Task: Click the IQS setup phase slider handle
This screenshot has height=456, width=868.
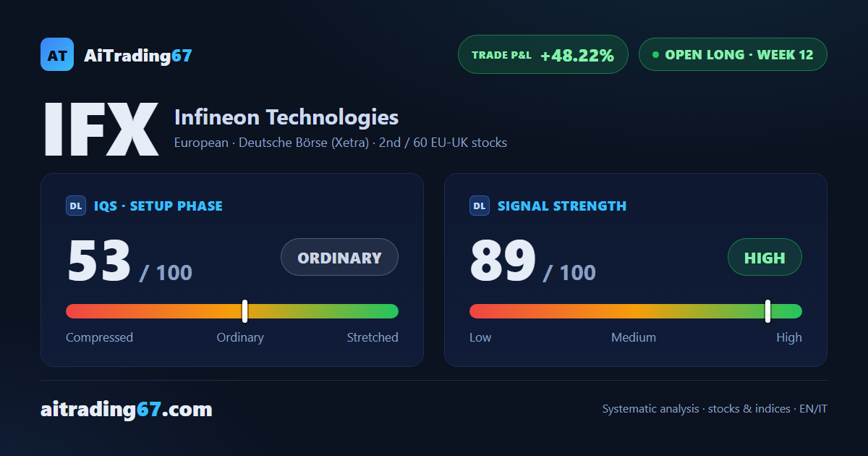Action: click(x=244, y=311)
